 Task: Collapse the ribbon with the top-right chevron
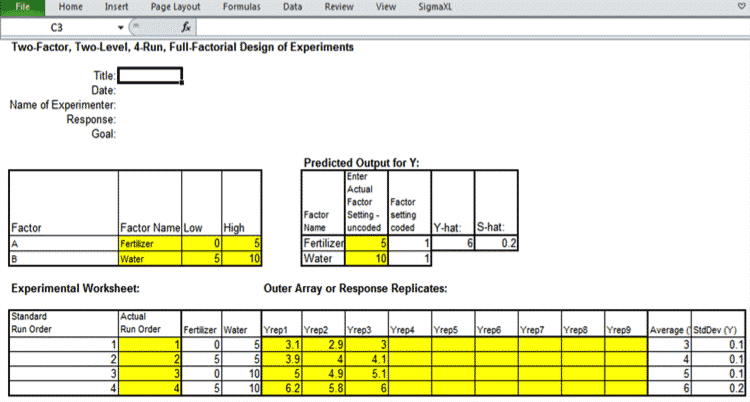pyautogui.click(x=742, y=6)
